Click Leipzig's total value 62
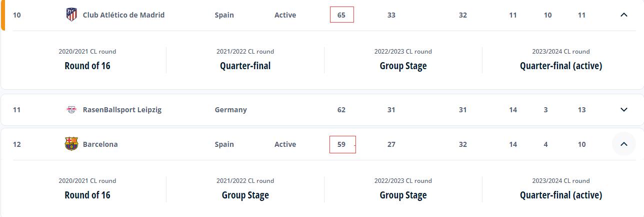 (341, 110)
